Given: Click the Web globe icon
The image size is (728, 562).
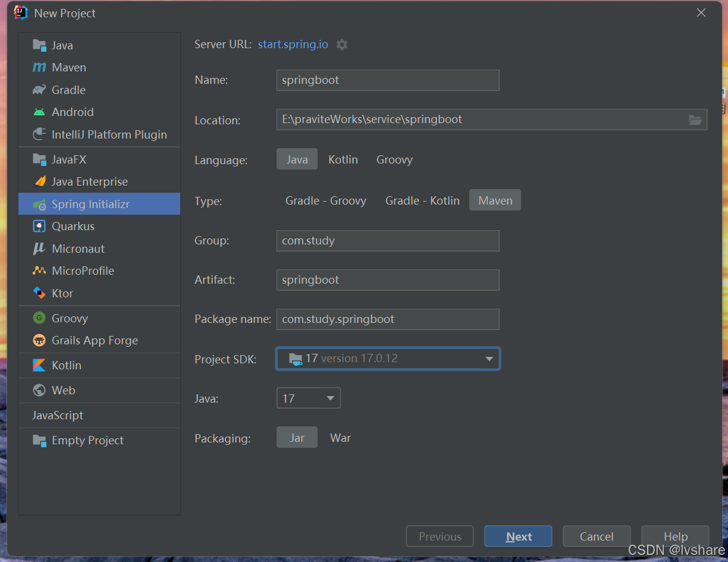Looking at the screenshot, I should pyautogui.click(x=39, y=390).
